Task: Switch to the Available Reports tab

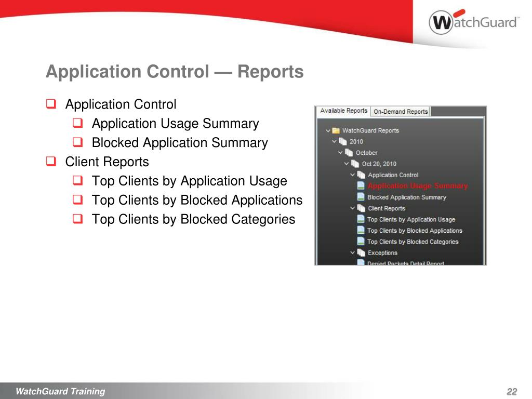Action: pyautogui.click(x=343, y=111)
